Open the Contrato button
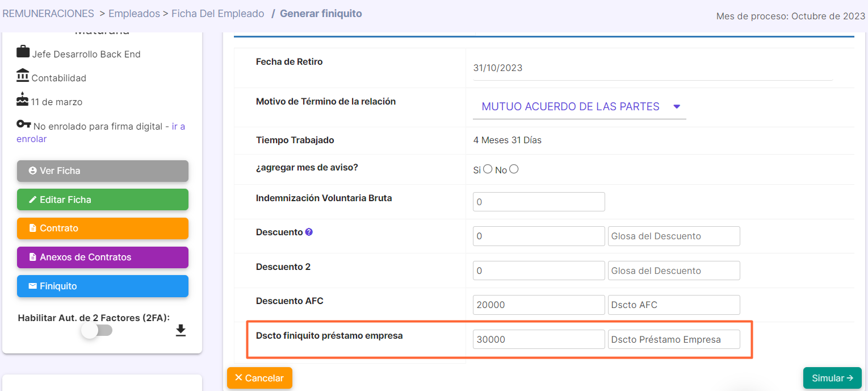The image size is (868, 391). pyautogui.click(x=103, y=228)
